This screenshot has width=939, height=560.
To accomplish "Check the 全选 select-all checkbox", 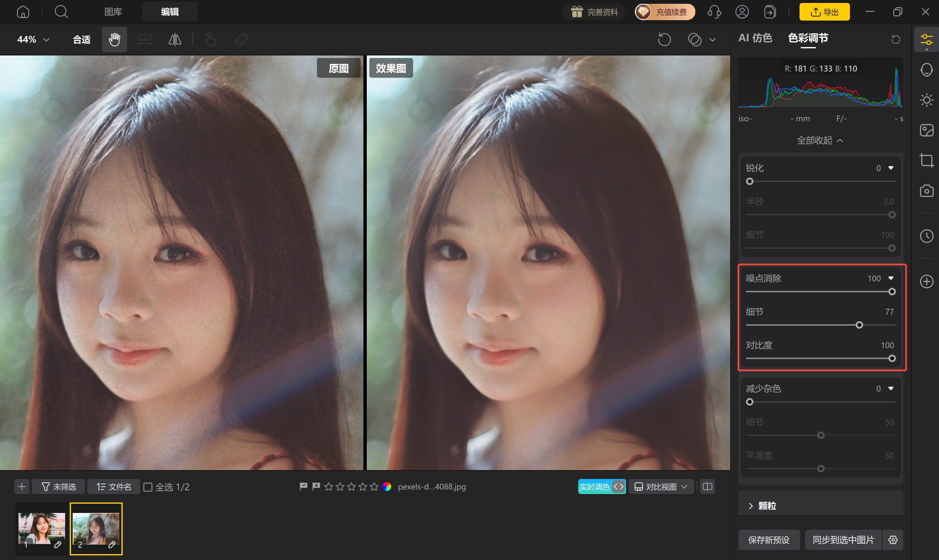I will (x=148, y=487).
